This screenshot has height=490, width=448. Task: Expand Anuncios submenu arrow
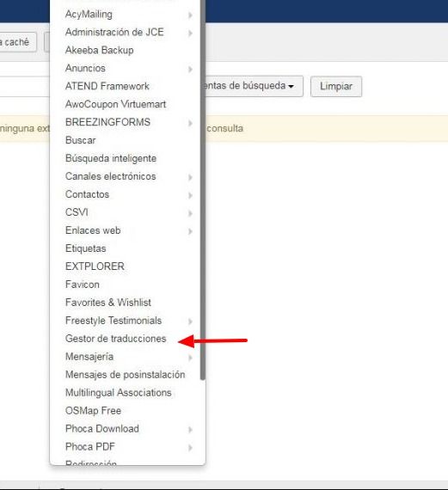190,69
